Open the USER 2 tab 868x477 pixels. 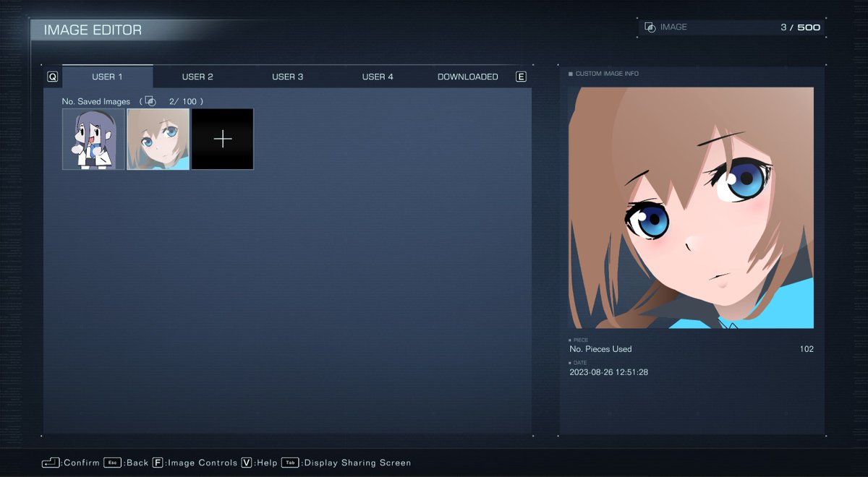pyautogui.click(x=197, y=77)
